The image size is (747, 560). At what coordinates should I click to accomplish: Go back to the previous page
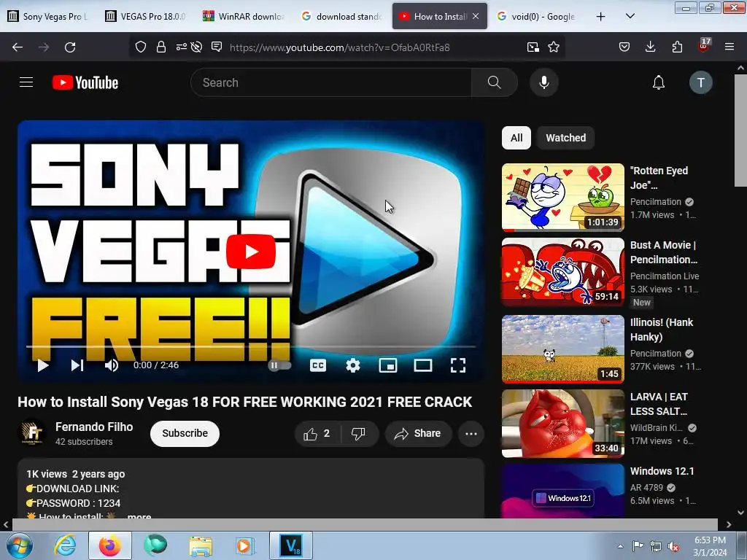point(18,47)
